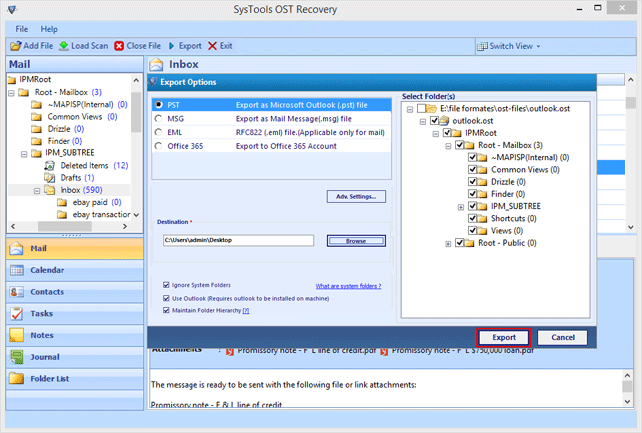
Task: Click the Journal icon in navigation pane
Action: coord(16,357)
